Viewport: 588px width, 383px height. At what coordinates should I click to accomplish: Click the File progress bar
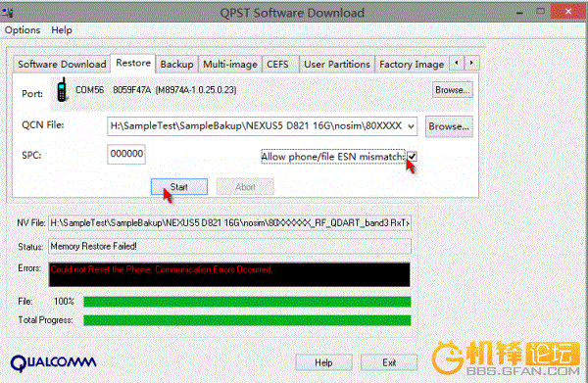tap(247, 302)
